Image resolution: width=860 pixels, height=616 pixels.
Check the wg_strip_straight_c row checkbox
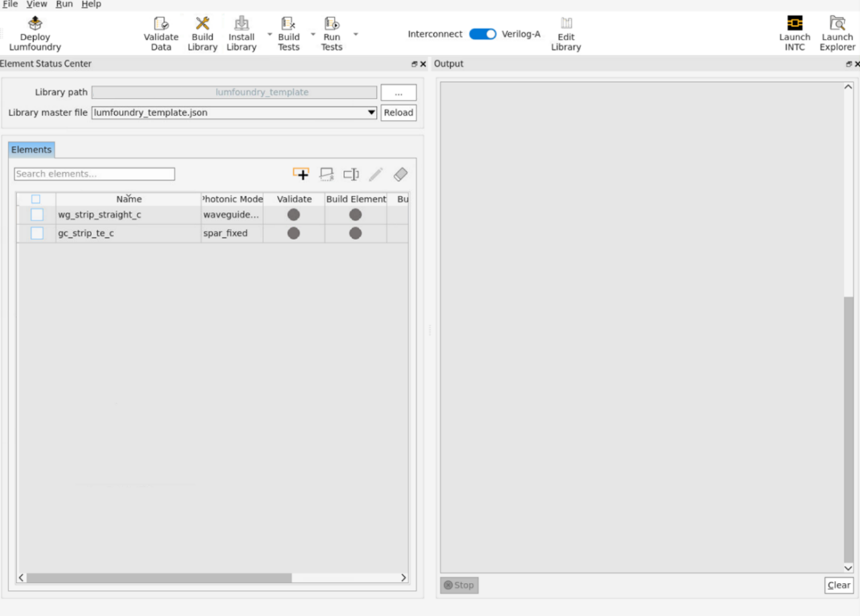point(37,215)
